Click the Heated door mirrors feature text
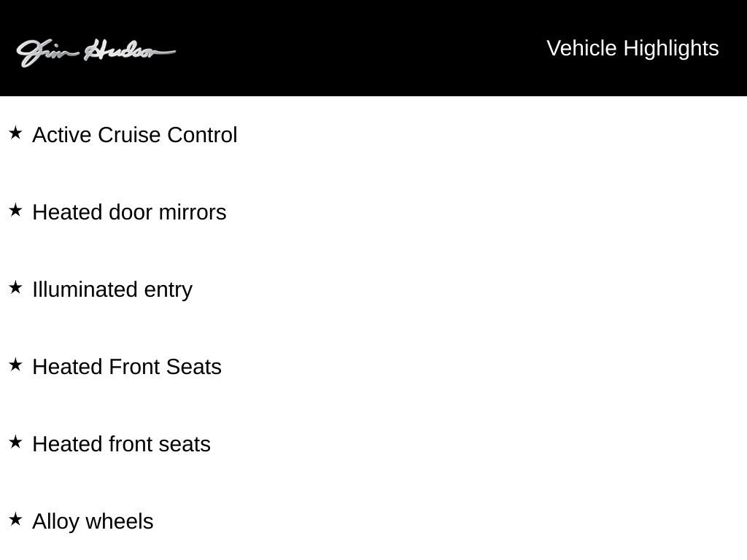This screenshot has width=747, height=560. pyautogui.click(x=129, y=213)
